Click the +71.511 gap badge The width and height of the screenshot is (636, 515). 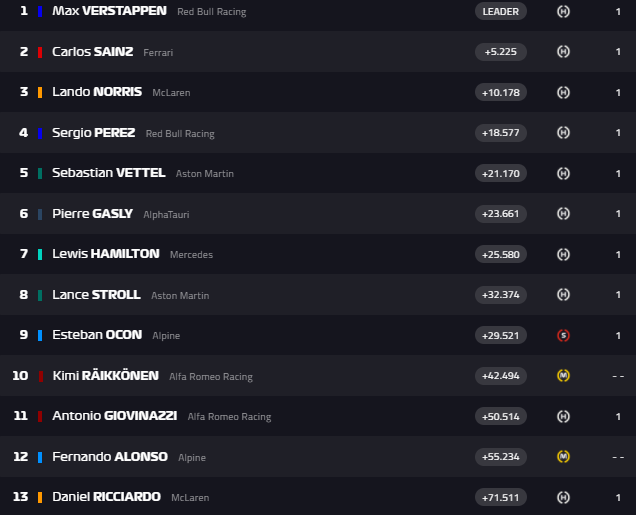501,497
